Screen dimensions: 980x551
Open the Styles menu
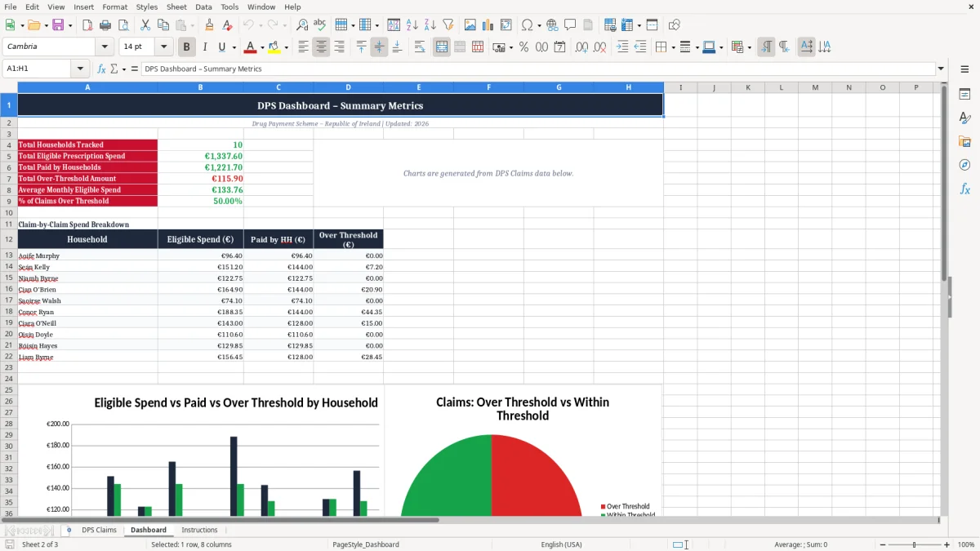(147, 7)
